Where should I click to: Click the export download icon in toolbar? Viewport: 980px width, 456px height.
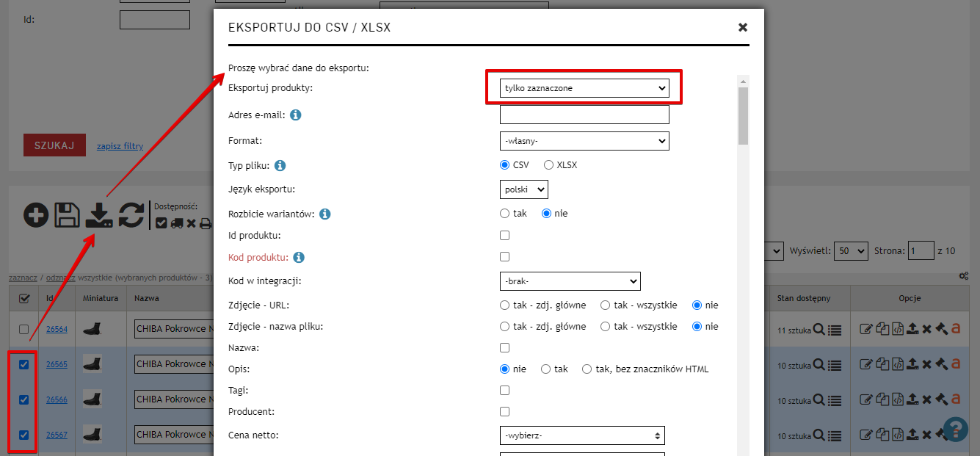point(99,215)
